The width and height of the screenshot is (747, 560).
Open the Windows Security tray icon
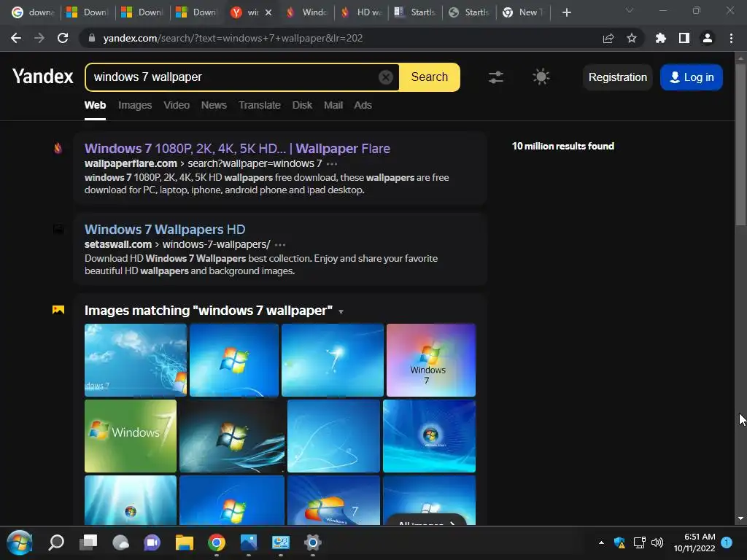coord(619,542)
